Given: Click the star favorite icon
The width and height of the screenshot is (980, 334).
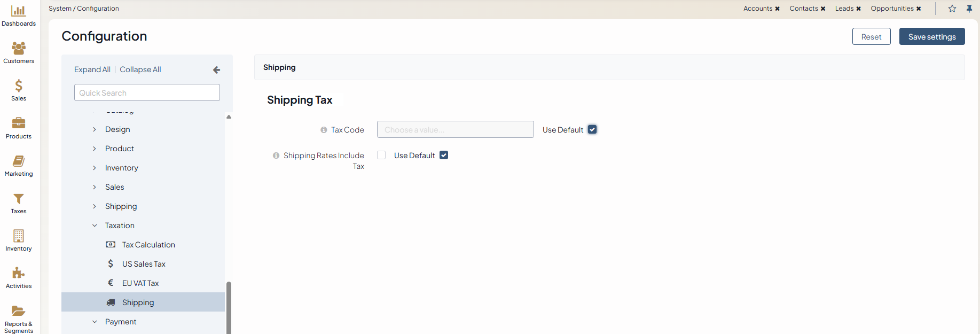Looking at the screenshot, I should (952, 9).
